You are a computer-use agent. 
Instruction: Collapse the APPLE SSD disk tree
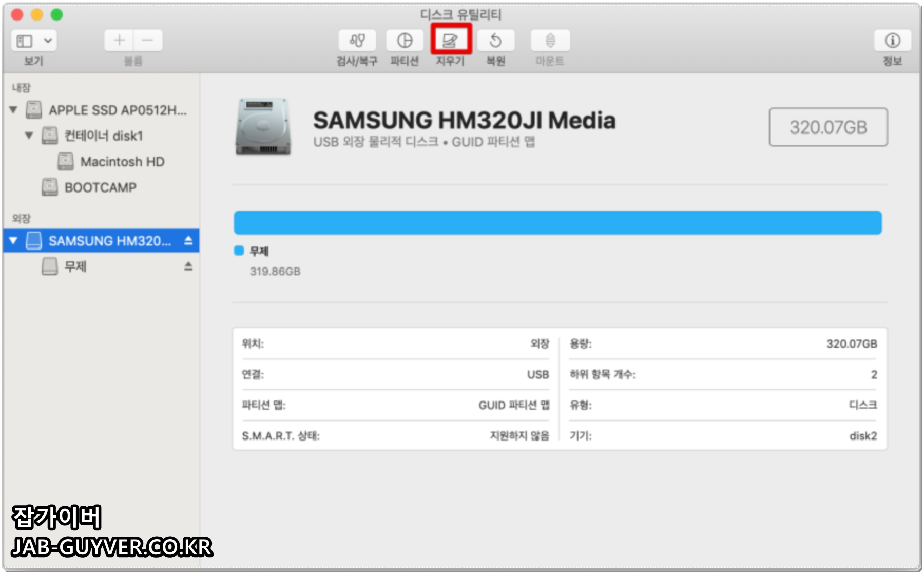coord(14,110)
